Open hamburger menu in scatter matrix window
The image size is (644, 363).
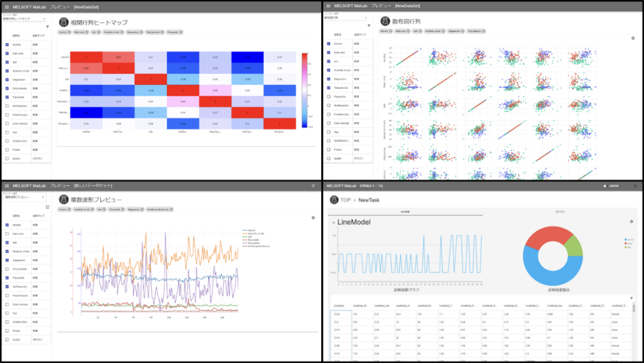(x=328, y=6)
